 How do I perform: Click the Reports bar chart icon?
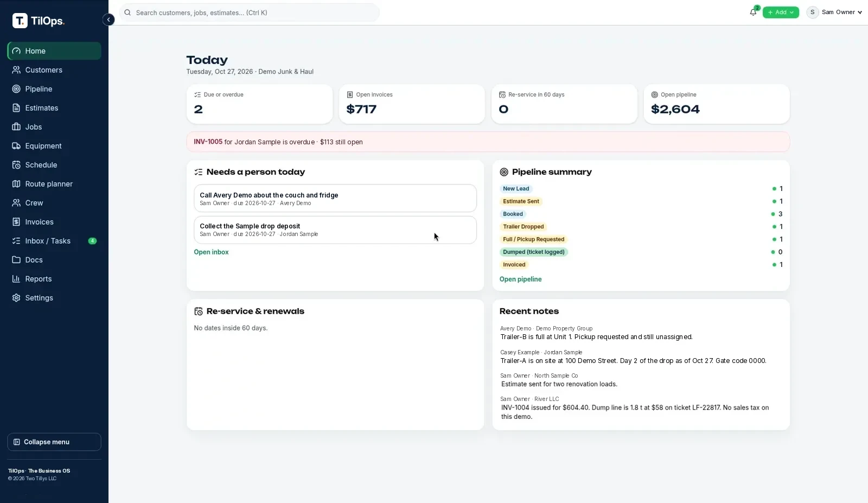[x=16, y=279]
